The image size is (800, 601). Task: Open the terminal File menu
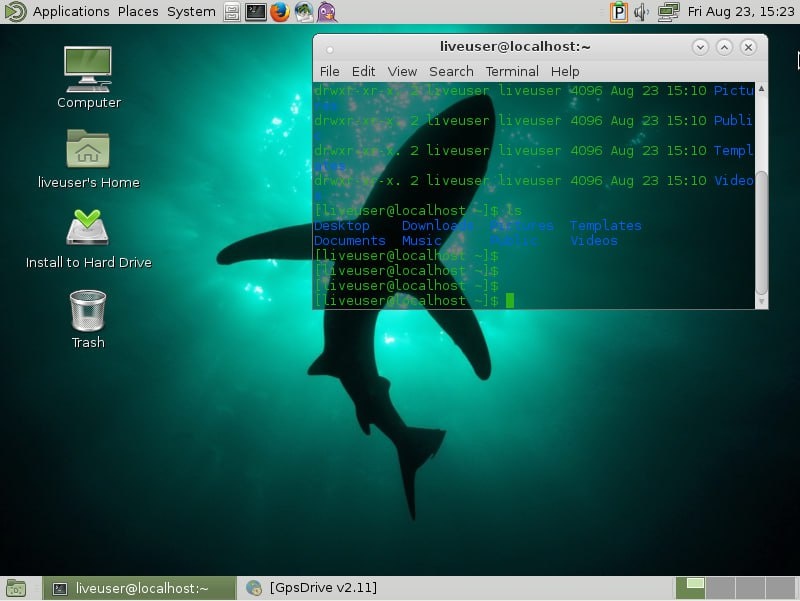329,71
